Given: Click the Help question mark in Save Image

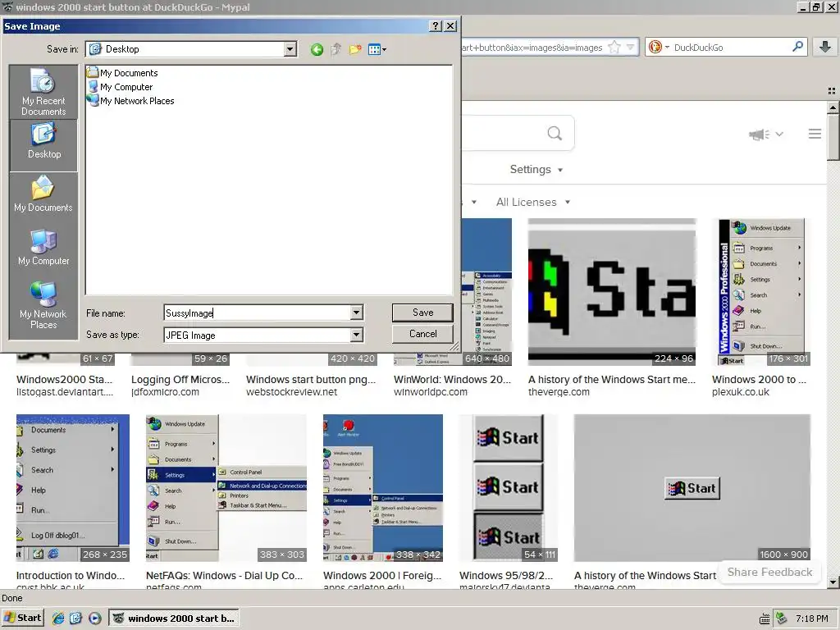Looking at the screenshot, I should [436, 25].
